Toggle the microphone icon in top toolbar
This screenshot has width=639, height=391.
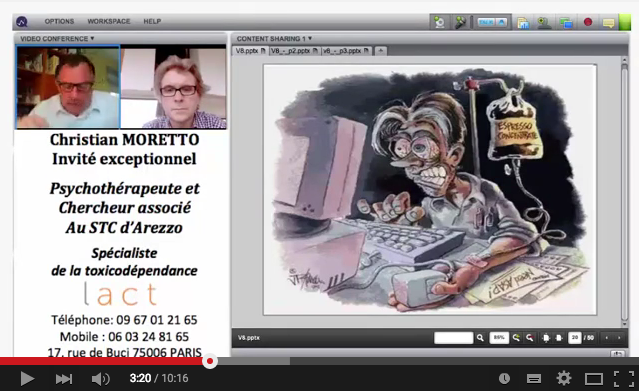pos(460,22)
